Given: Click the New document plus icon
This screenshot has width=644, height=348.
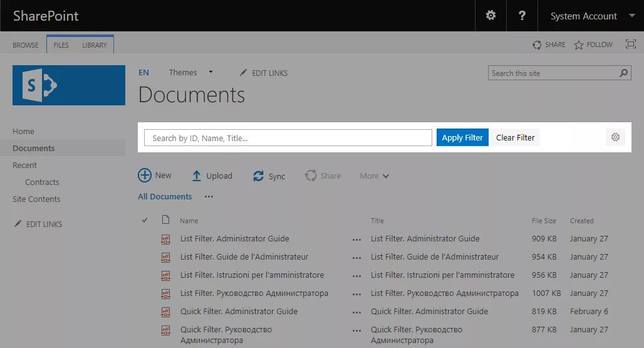Looking at the screenshot, I should click(x=145, y=176).
